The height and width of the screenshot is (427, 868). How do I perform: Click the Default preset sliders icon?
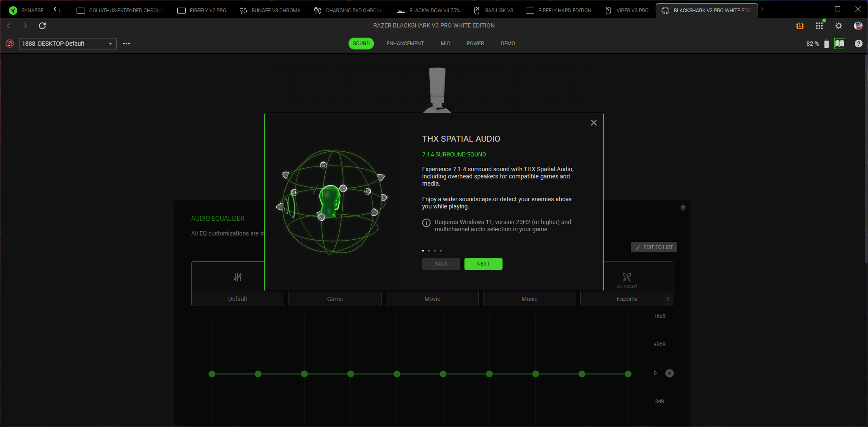click(238, 277)
